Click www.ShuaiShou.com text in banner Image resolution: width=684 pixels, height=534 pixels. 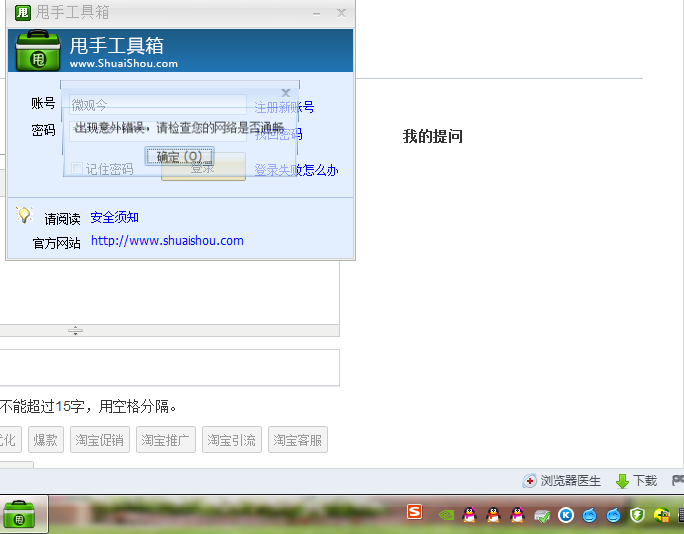pyautogui.click(x=124, y=64)
